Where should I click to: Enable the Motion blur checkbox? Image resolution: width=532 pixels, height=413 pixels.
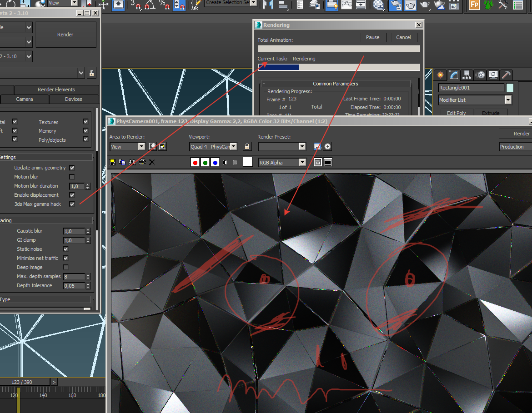click(x=72, y=177)
